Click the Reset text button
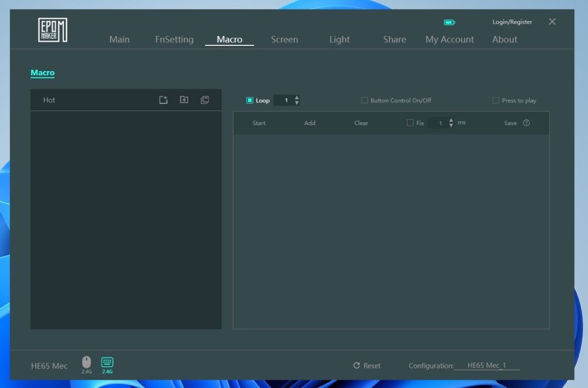 (x=372, y=366)
